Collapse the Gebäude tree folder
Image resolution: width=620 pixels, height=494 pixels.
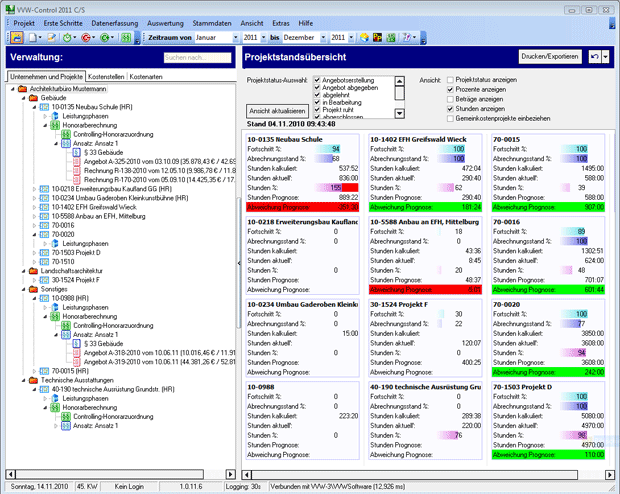coord(24,98)
